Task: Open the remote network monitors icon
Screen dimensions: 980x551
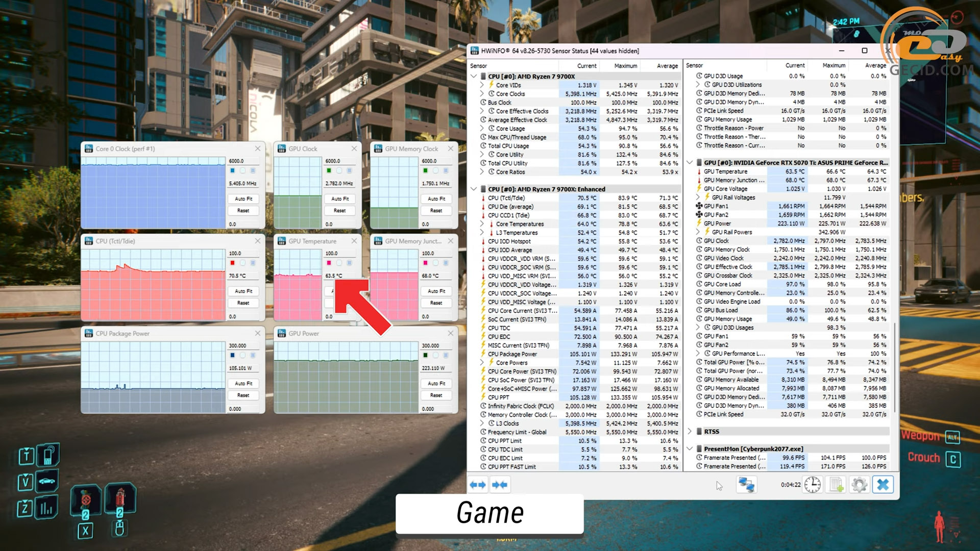Action: click(x=746, y=485)
